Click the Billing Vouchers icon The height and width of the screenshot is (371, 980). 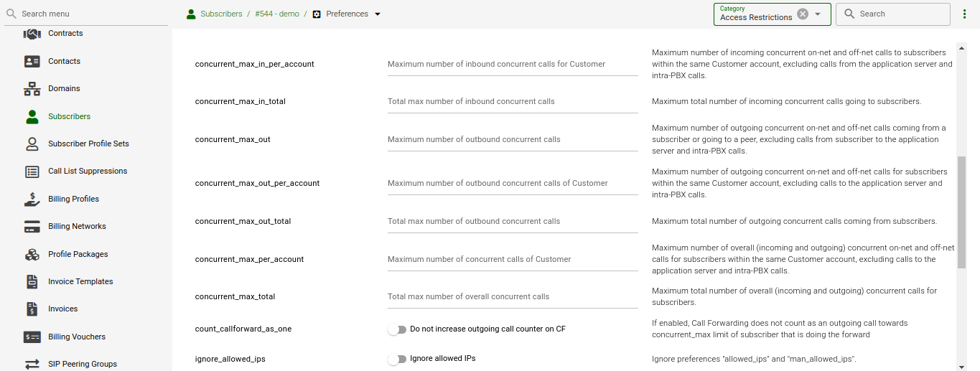click(32, 337)
